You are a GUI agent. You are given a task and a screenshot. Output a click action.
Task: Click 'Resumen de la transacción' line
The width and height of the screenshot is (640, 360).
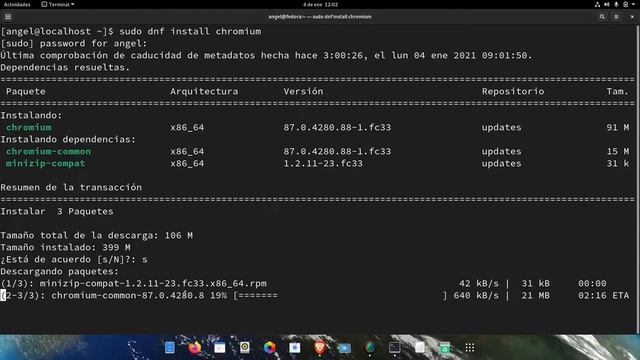pos(71,187)
